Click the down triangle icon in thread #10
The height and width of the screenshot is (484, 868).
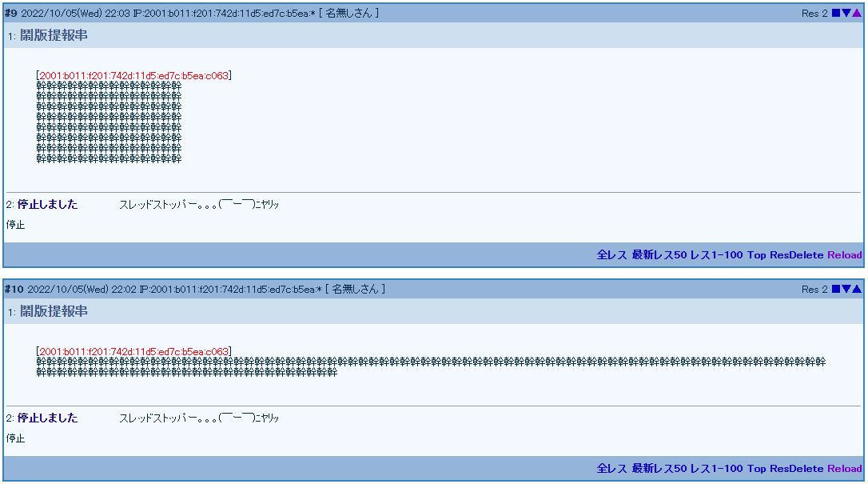[x=846, y=289]
